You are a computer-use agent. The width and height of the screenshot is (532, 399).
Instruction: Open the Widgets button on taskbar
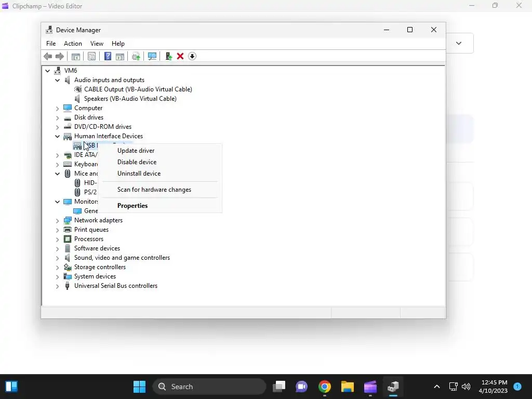point(11,387)
